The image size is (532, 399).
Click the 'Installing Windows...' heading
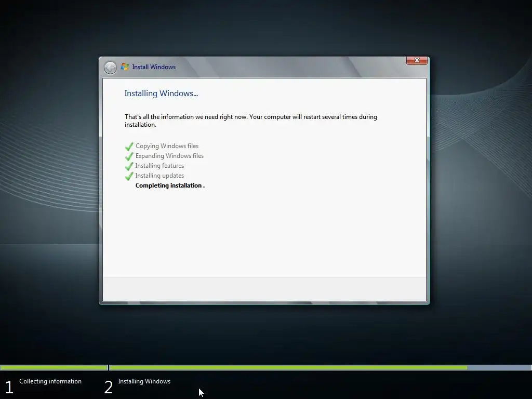[161, 94]
